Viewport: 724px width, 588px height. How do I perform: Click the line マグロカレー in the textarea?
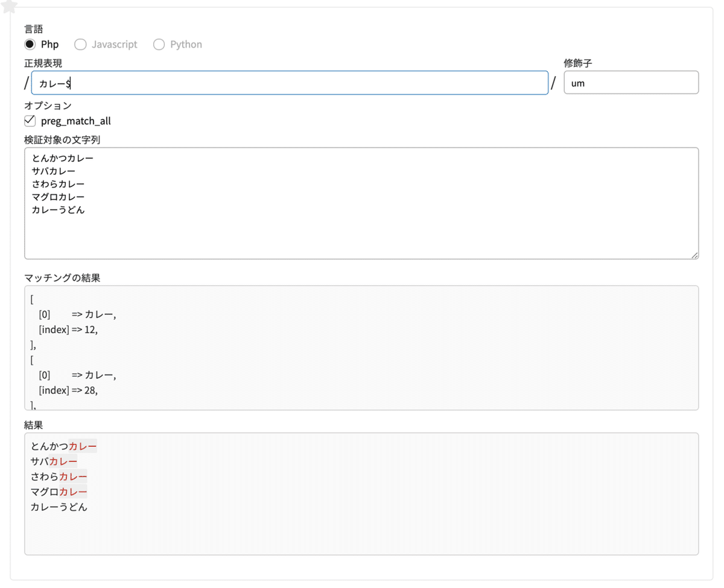pyautogui.click(x=59, y=197)
